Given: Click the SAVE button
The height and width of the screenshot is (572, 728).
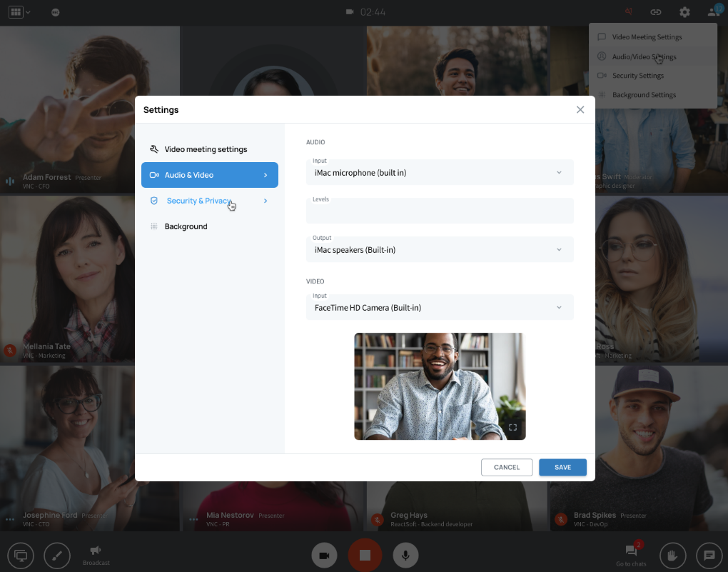Looking at the screenshot, I should point(562,468).
